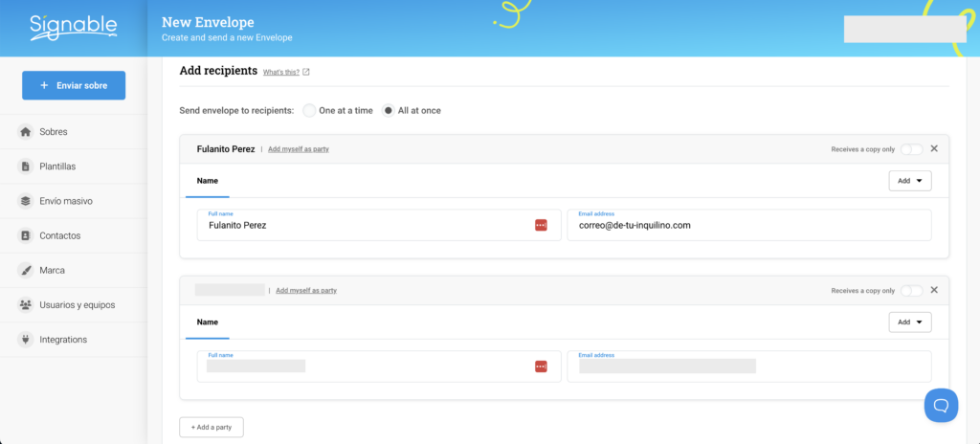Toggle "Receives a copy only" for Fulanito Perez
This screenshot has height=444, width=980.
point(911,149)
